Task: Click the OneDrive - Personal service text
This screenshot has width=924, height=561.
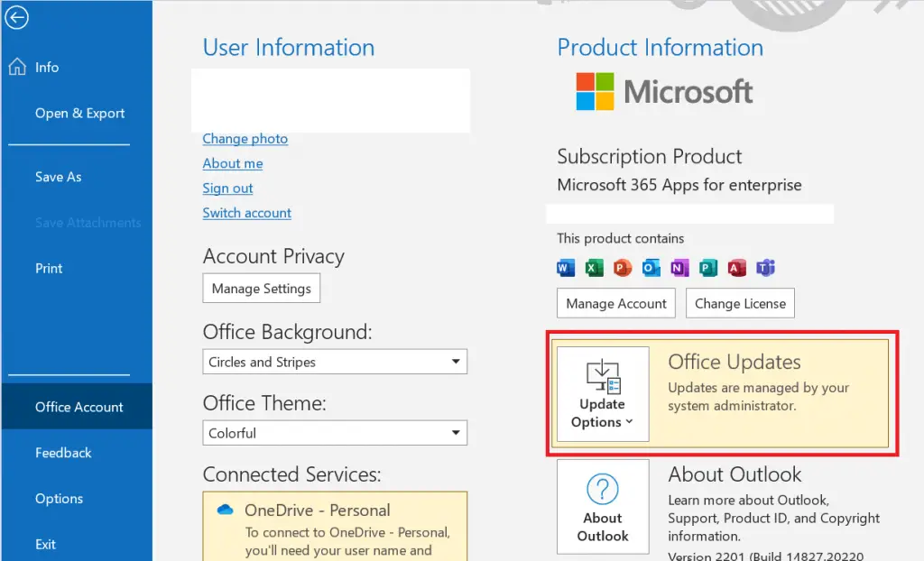Action: point(318,510)
